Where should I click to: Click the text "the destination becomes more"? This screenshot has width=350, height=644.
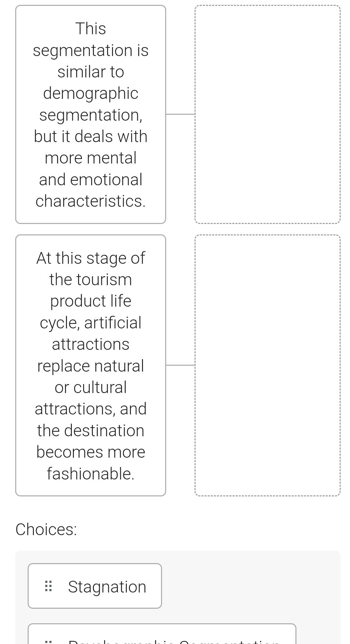(91, 441)
